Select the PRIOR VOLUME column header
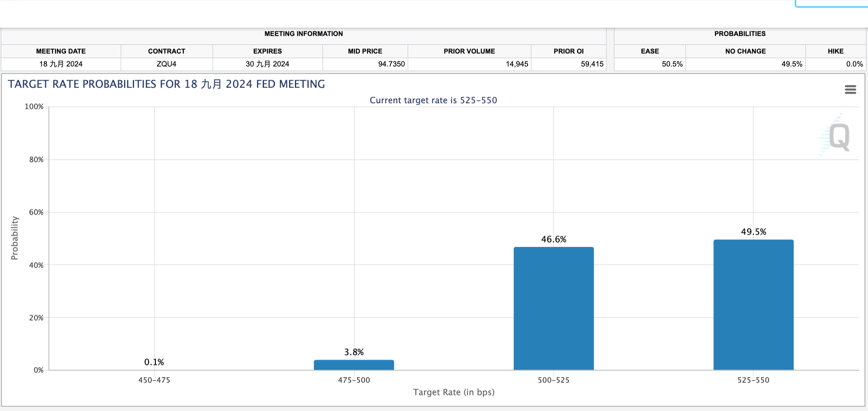The image size is (868, 411). [469, 51]
